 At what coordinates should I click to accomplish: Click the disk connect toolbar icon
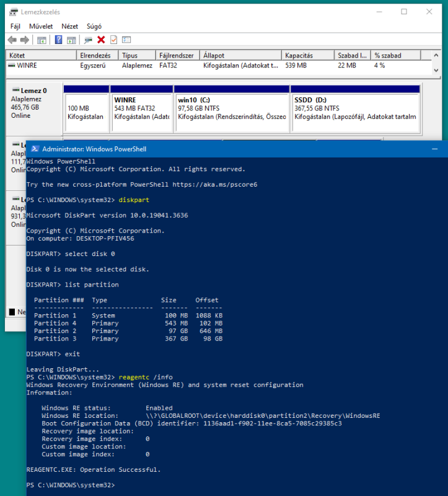88,40
